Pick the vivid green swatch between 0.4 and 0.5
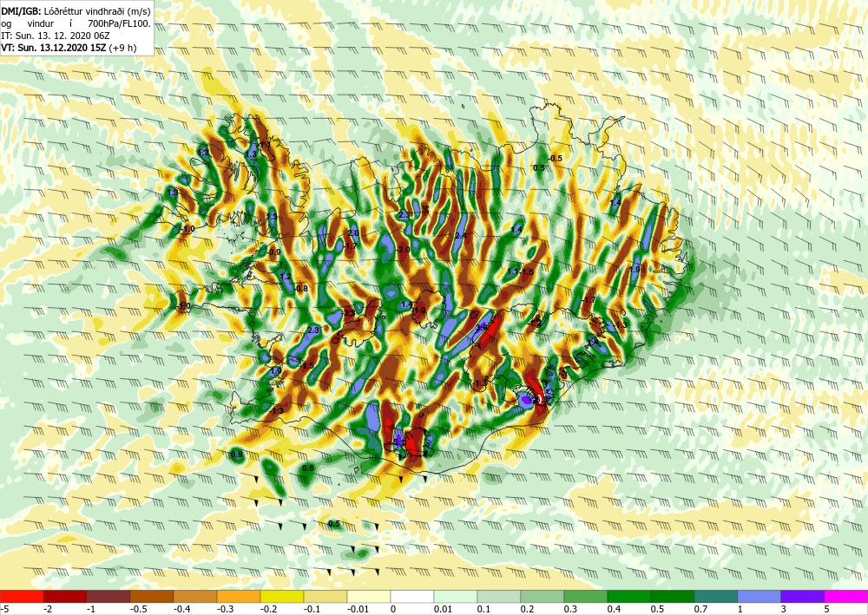The width and height of the screenshot is (868, 615). pos(629,596)
